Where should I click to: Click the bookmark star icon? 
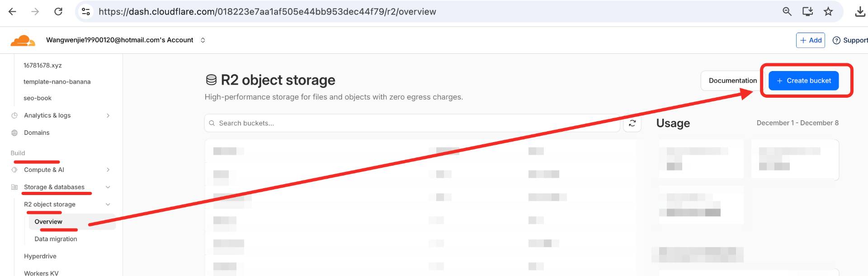coord(828,12)
